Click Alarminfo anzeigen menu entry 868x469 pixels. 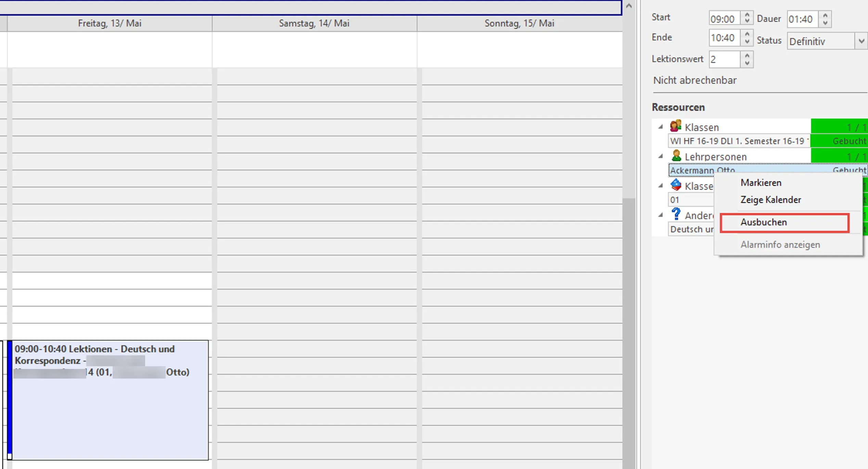[780, 245]
